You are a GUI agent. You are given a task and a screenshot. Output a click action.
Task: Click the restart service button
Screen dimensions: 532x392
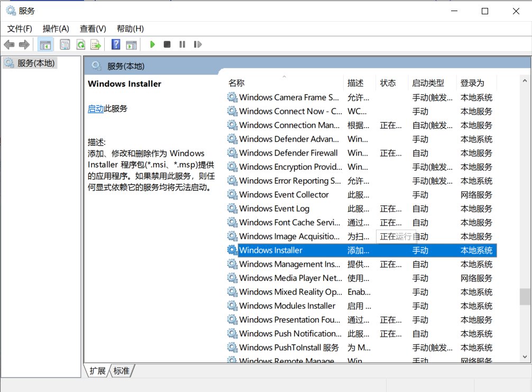[x=197, y=44]
